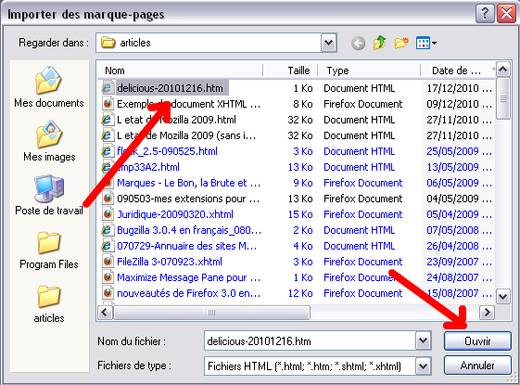Open Program Files in places bar

(49, 250)
